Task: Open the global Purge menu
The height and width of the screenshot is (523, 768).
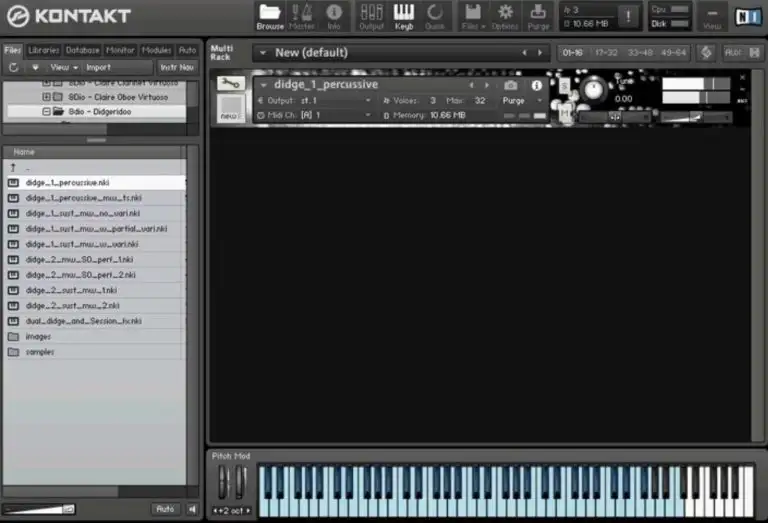Action: tap(538, 16)
